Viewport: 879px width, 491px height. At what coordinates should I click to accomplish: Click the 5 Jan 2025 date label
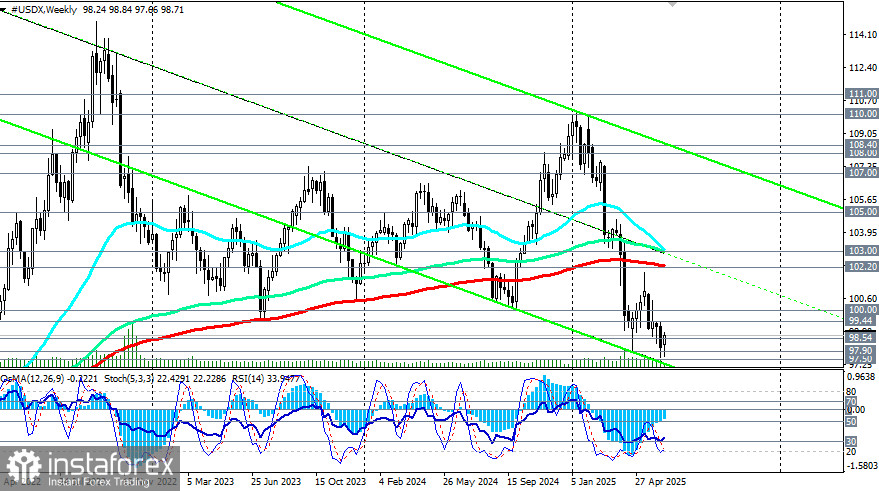point(594,481)
